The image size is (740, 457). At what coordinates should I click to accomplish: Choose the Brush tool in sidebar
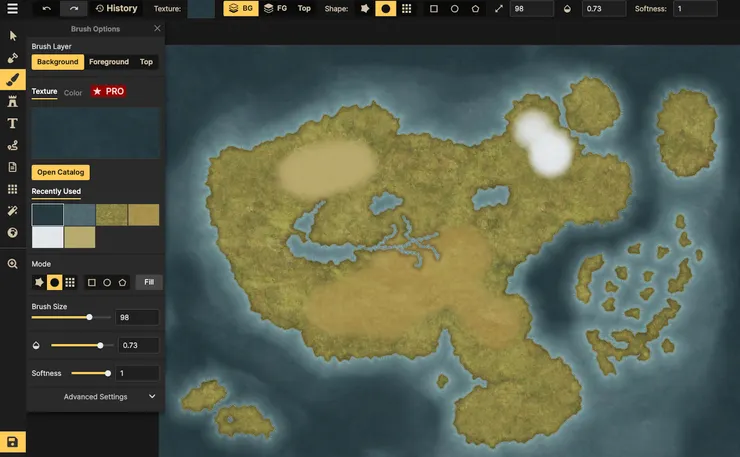(13, 79)
